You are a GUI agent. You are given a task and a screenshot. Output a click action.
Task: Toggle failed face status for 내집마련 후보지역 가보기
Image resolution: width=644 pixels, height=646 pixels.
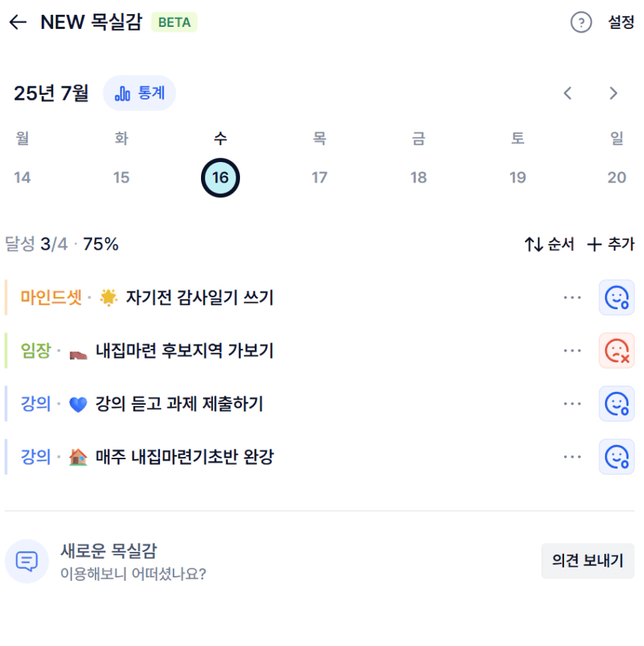[x=616, y=351]
